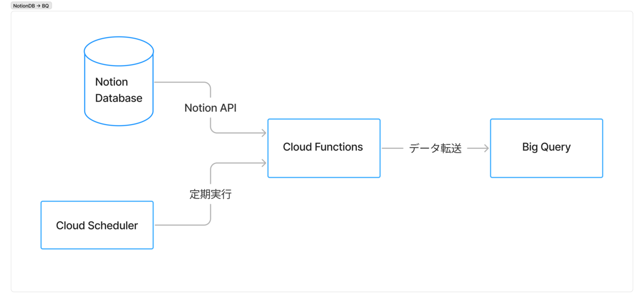The image size is (644, 303).
Task: Select the top ellipse of the database cylinder
Action: coord(119,52)
